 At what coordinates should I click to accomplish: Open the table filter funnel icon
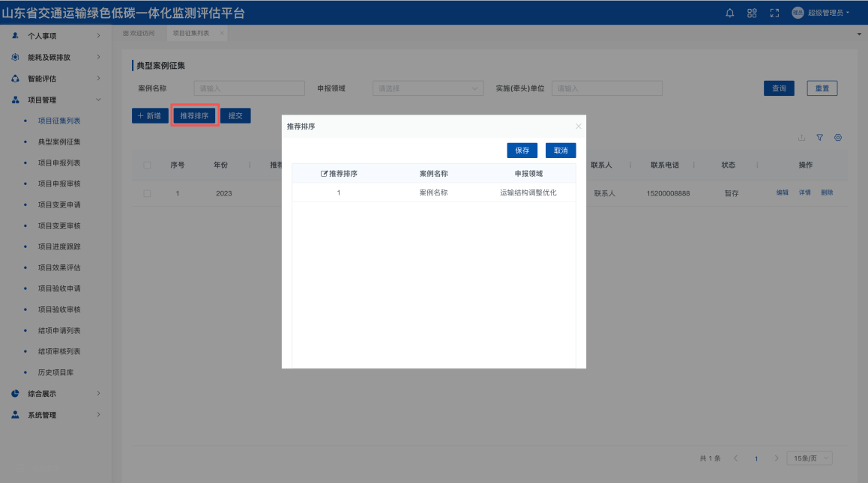(x=820, y=138)
